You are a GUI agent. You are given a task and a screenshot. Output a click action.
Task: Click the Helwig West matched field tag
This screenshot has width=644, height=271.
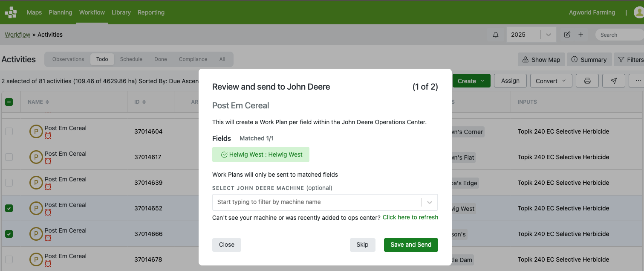click(x=261, y=154)
